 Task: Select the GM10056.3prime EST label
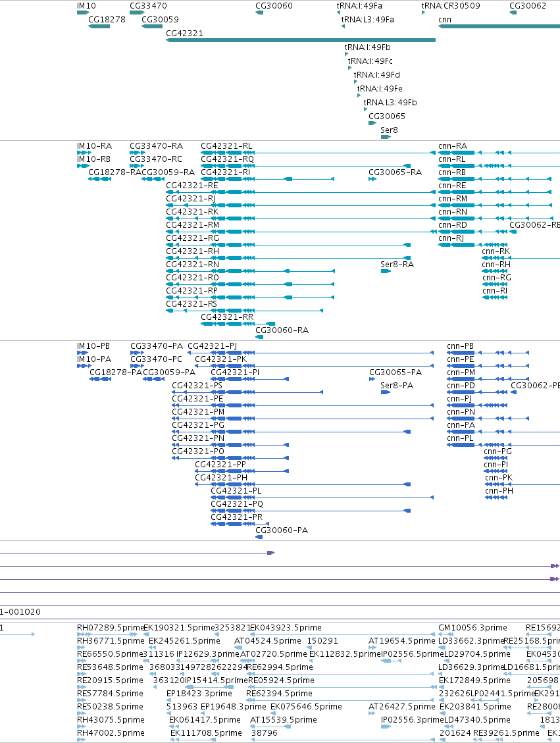point(472,628)
